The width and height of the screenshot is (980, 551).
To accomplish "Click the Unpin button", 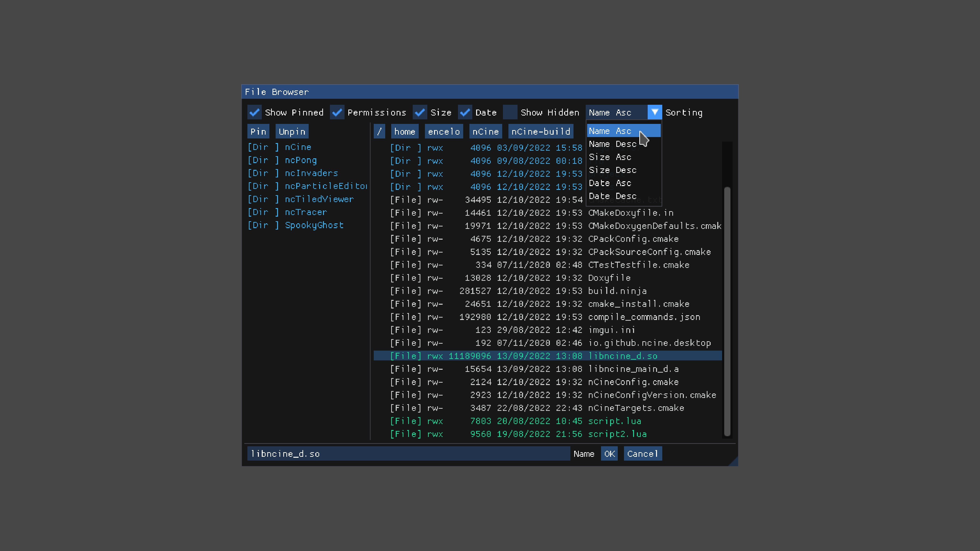I will click(292, 132).
